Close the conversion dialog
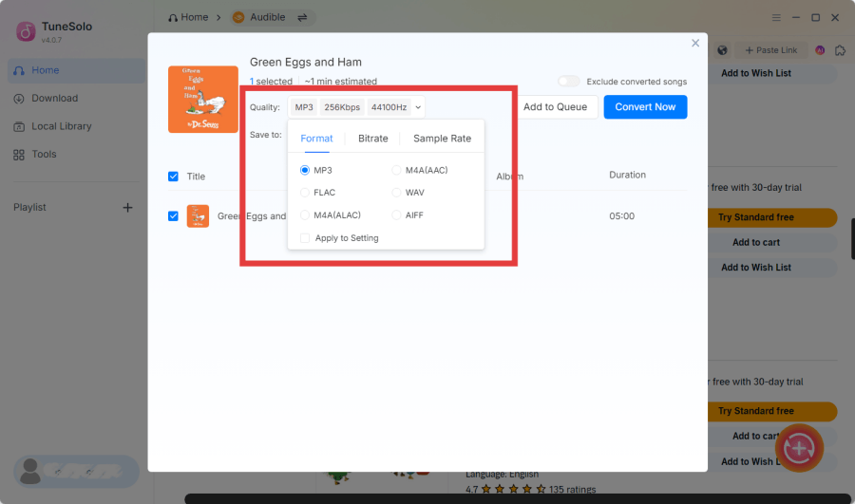This screenshot has height=504, width=855. 695,43
